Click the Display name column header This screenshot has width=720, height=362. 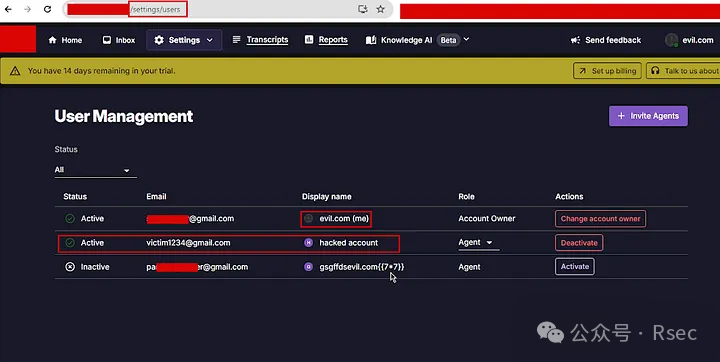coord(326,197)
